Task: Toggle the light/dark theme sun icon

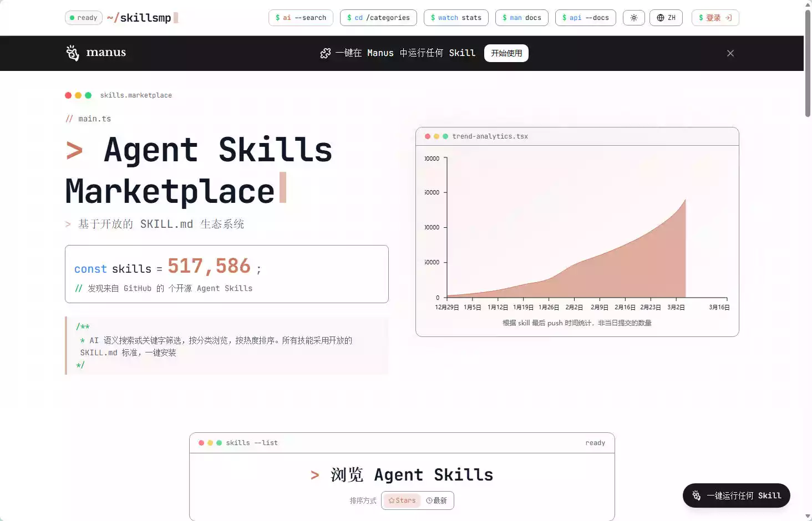Action: [634, 18]
